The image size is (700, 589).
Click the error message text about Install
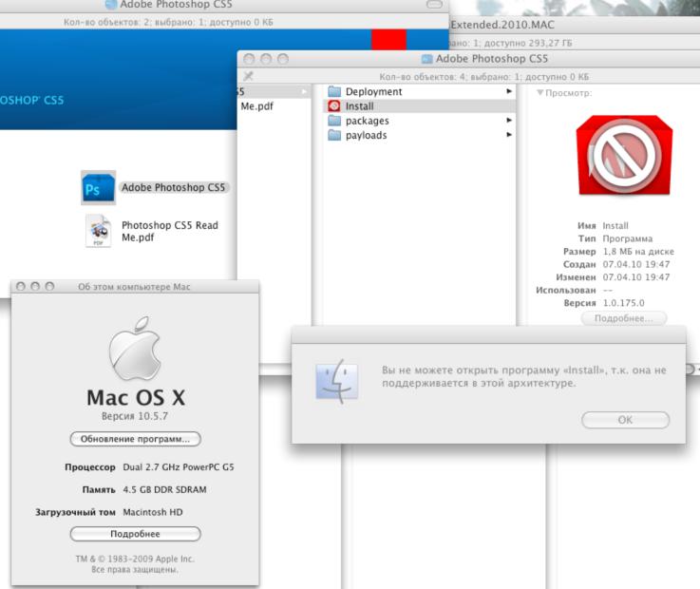coord(523,376)
